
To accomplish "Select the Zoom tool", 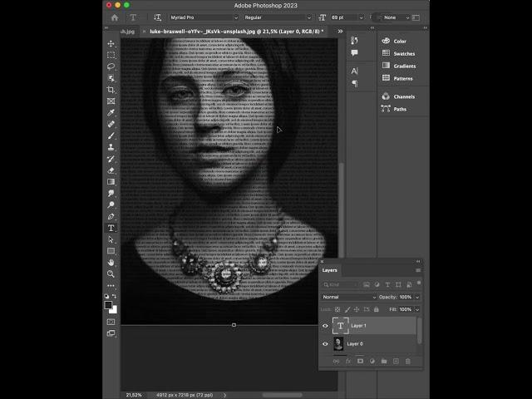I will pyautogui.click(x=111, y=273).
